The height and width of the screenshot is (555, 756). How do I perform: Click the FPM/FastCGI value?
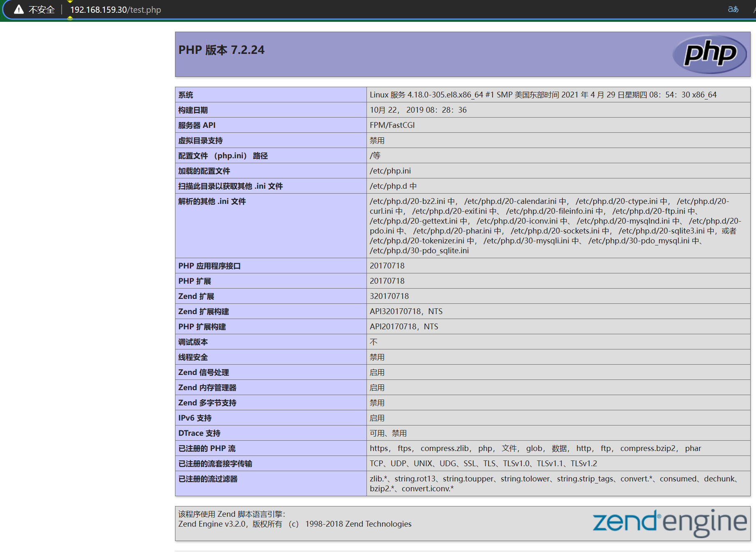pyautogui.click(x=392, y=125)
